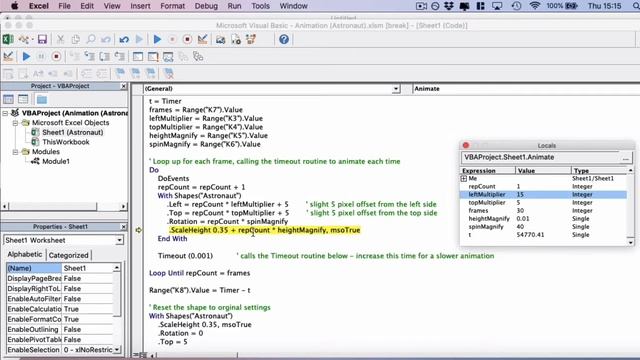Viewport: 640px width, 360px height.
Task: Open the Call Stack icon in the Debug toolbar
Action: (198, 56)
